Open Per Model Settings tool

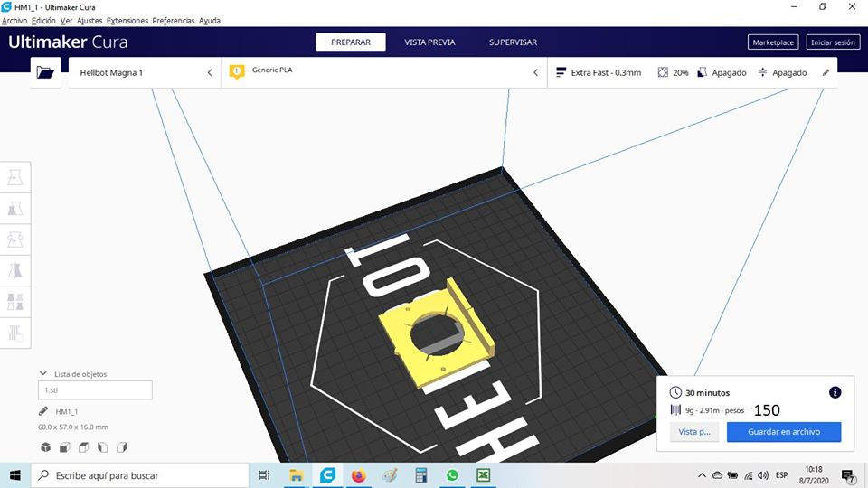(15, 302)
